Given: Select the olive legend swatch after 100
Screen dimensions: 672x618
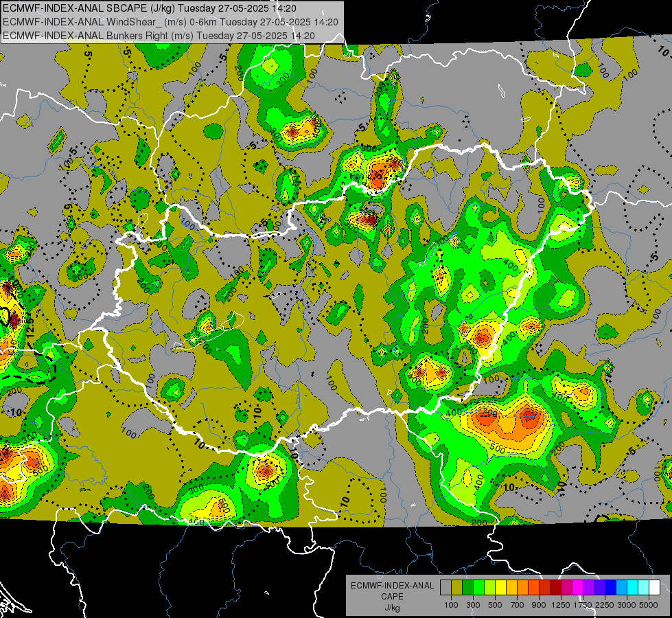Looking at the screenshot, I should (x=456, y=588).
